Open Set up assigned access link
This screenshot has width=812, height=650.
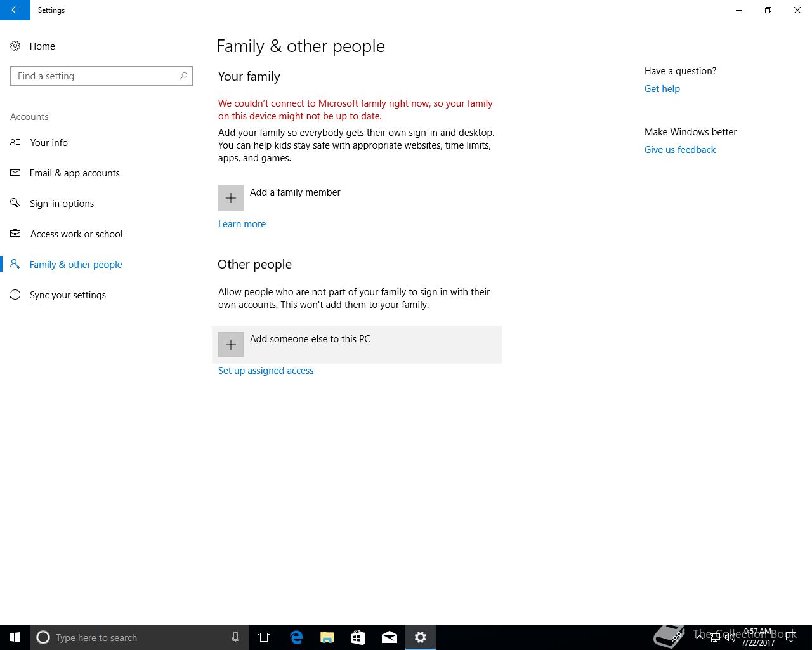click(x=266, y=371)
